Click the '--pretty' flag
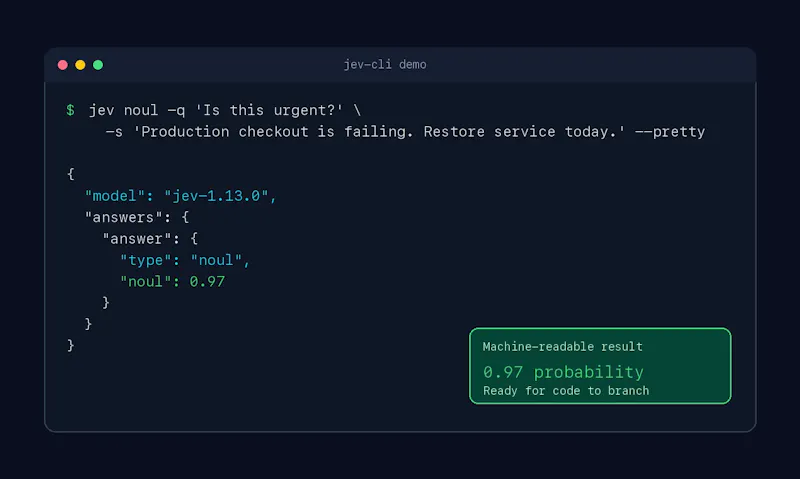The height and width of the screenshot is (479, 800). [670, 132]
